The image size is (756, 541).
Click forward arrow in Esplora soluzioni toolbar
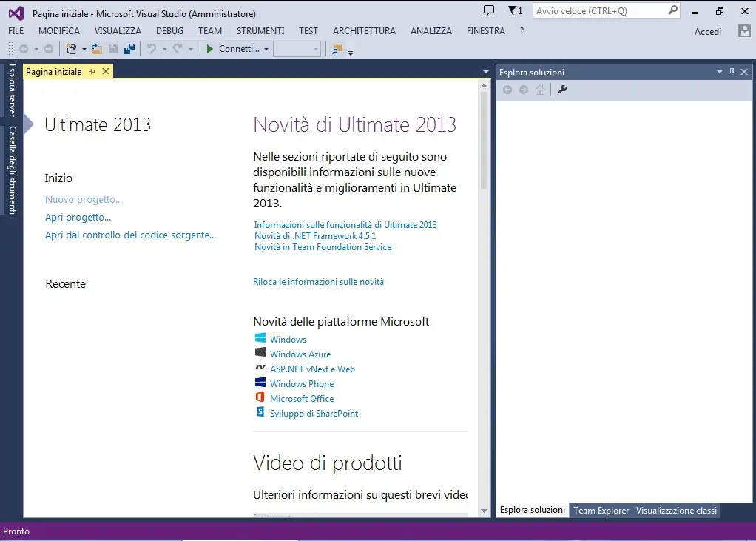[x=524, y=90]
